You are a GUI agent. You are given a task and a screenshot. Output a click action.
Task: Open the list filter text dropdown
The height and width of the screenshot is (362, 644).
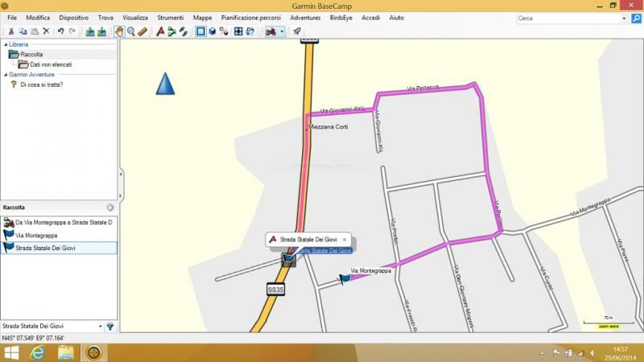tap(100, 327)
